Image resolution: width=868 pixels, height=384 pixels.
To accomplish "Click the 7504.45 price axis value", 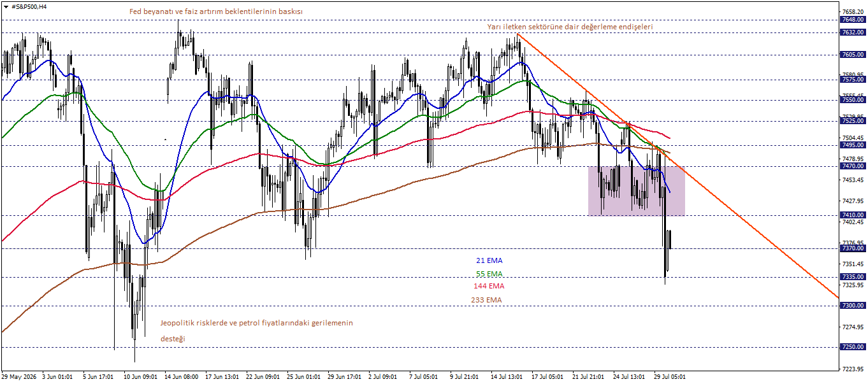I will [x=853, y=138].
